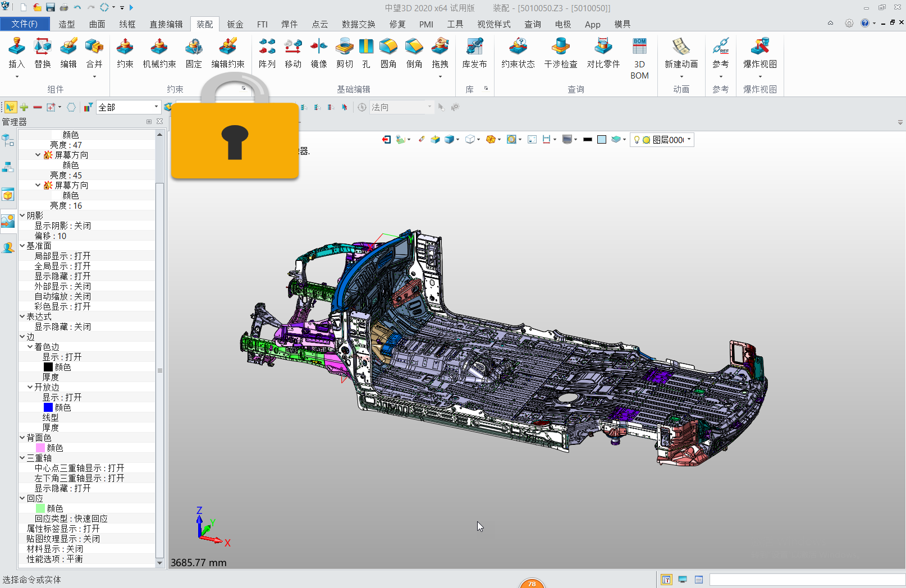Run the 干涉检查 (Interference check) tool

tap(561, 53)
